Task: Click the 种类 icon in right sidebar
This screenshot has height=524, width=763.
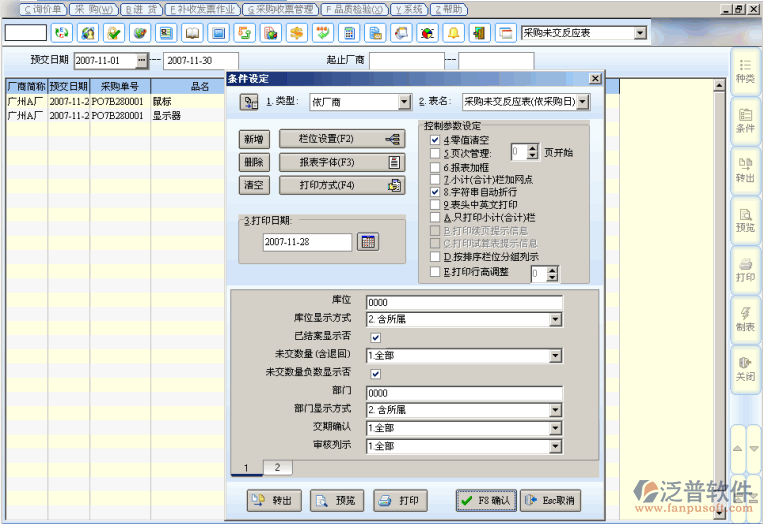Action: click(x=745, y=70)
